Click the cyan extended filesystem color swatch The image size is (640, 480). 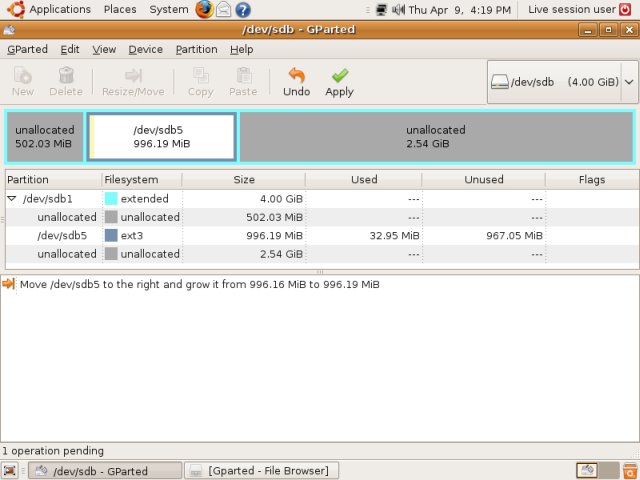(x=111, y=199)
